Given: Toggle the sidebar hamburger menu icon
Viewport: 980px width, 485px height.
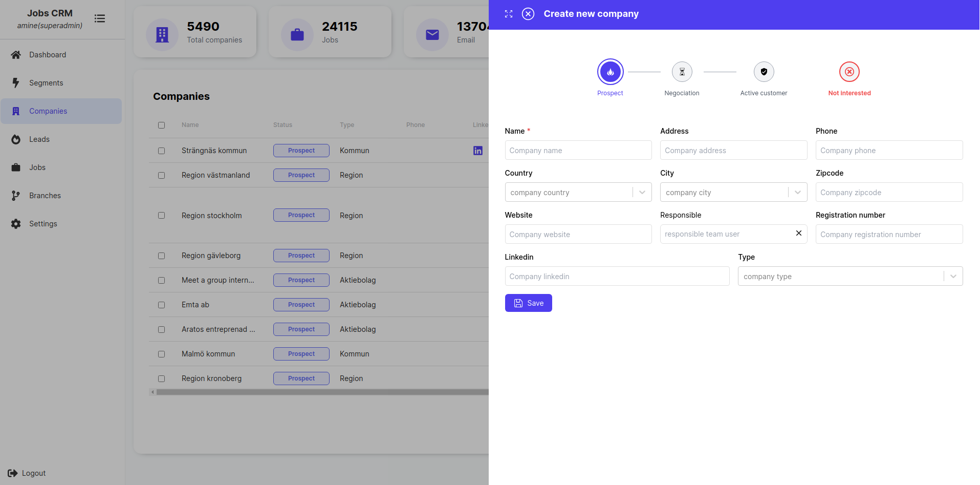Looking at the screenshot, I should tap(100, 18).
